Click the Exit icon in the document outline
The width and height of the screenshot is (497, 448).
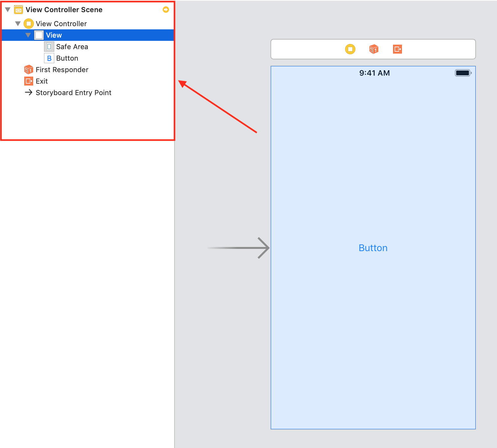click(28, 81)
